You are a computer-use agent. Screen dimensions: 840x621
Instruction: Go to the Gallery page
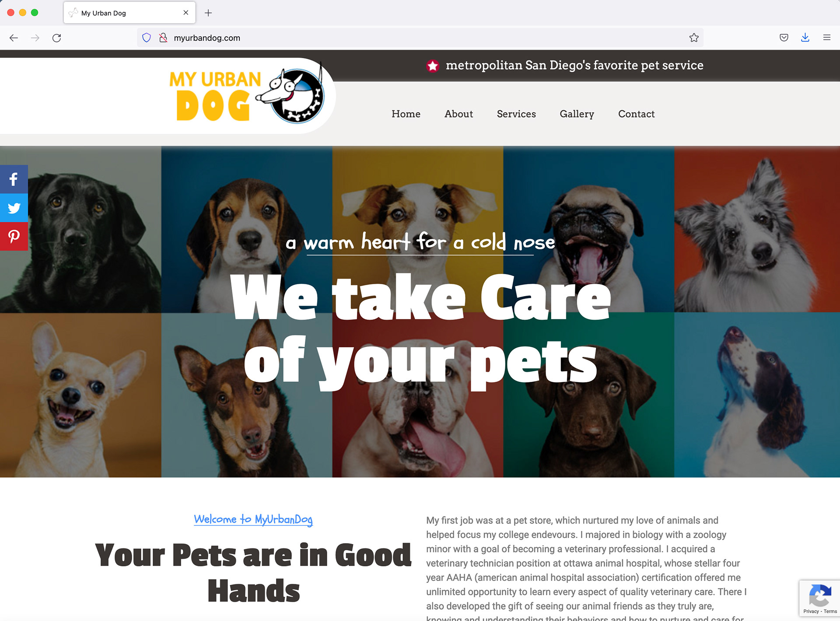(x=577, y=114)
